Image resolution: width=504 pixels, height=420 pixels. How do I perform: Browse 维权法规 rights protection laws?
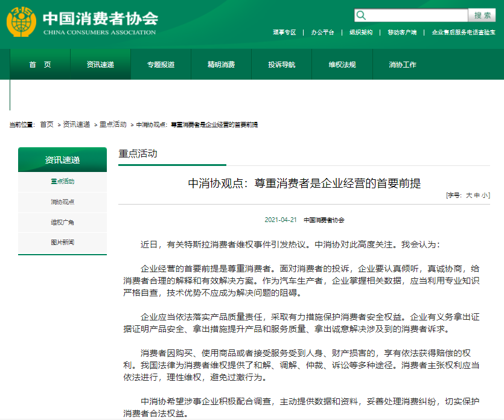click(x=342, y=63)
